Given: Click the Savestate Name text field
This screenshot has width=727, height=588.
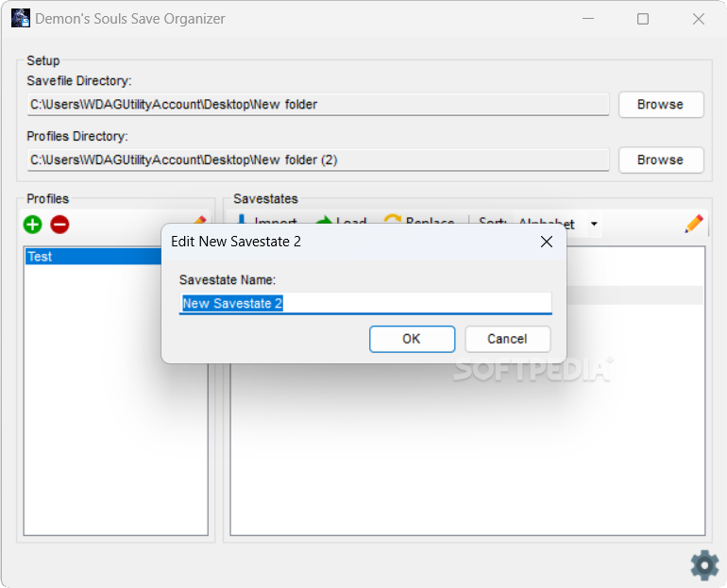Looking at the screenshot, I should [365, 304].
